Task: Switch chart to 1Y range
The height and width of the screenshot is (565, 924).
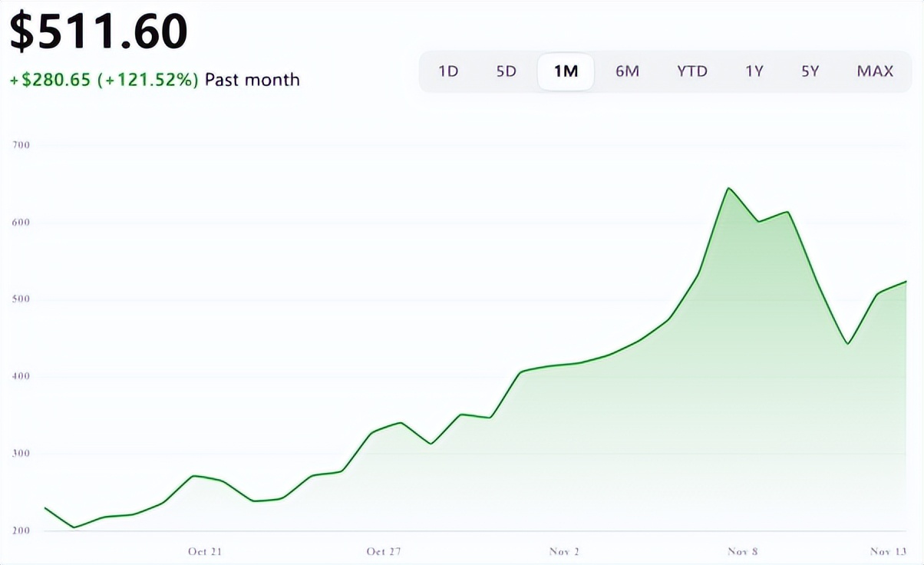Action: click(x=754, y=71)
